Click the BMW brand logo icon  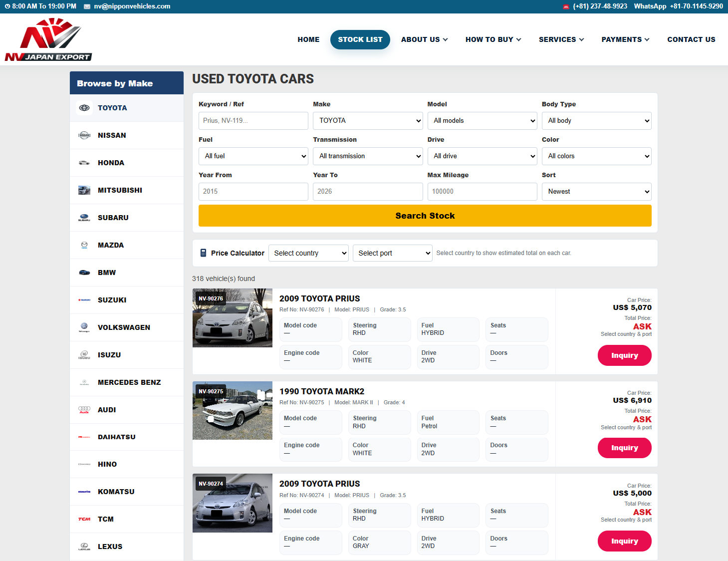point(84,273)
